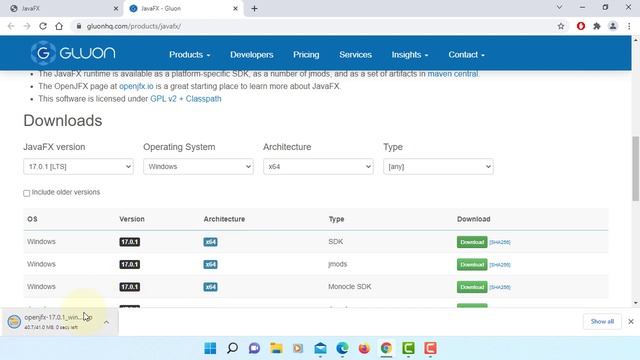This screenshot has width=640, height=360.
Task: Open Mail app in taskbar
Action: pos(320,348)
